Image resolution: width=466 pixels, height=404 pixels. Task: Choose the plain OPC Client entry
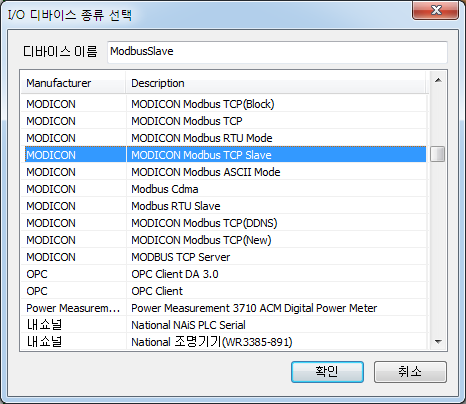[224, 291]
